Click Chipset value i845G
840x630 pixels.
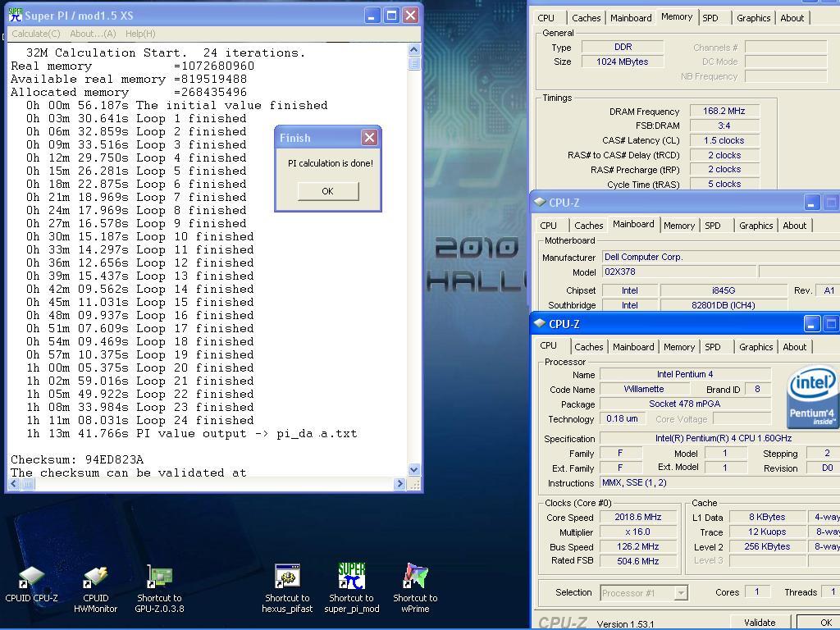pyautogui.click(x=724, y=290)
